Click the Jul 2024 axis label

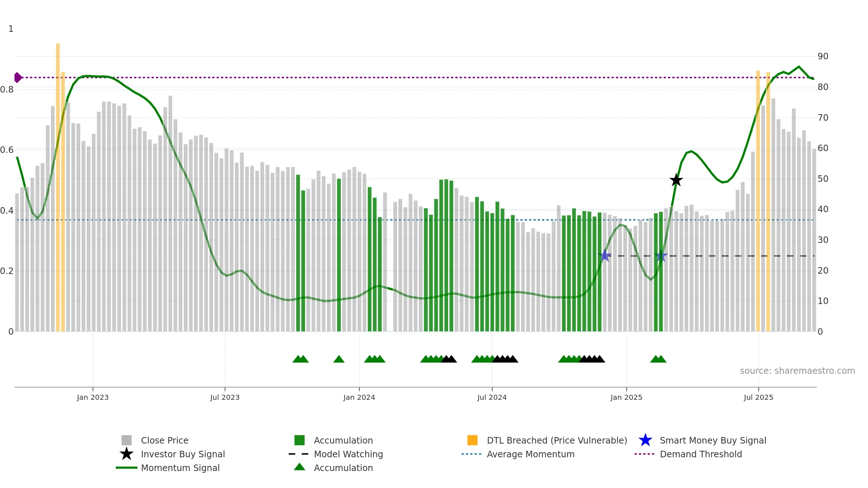tap(492, 397)
